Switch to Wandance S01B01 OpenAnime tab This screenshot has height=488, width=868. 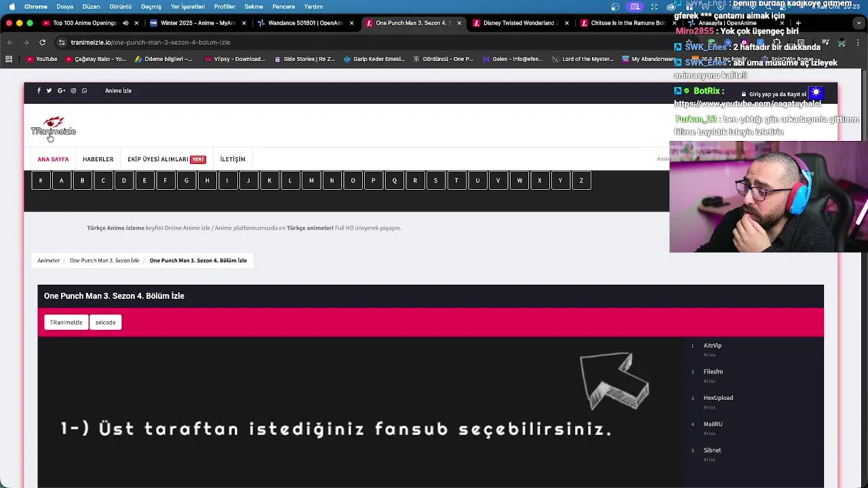(x=305, y=23)
